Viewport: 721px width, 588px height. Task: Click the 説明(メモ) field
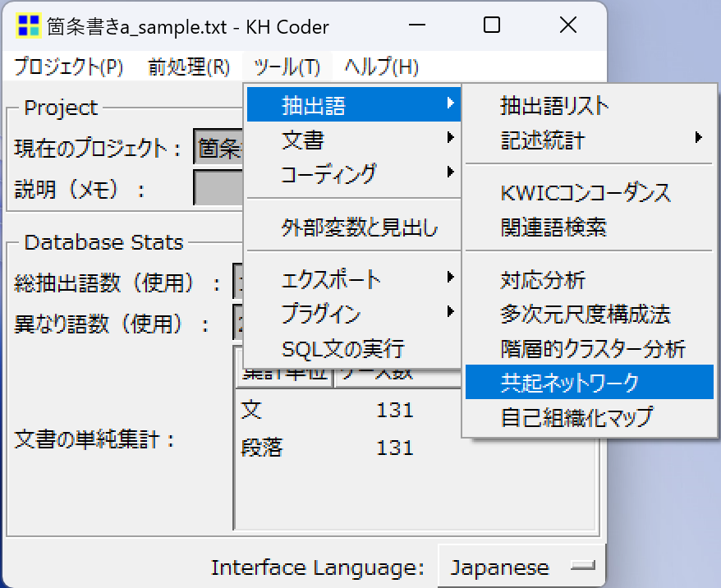coord(218,187)
